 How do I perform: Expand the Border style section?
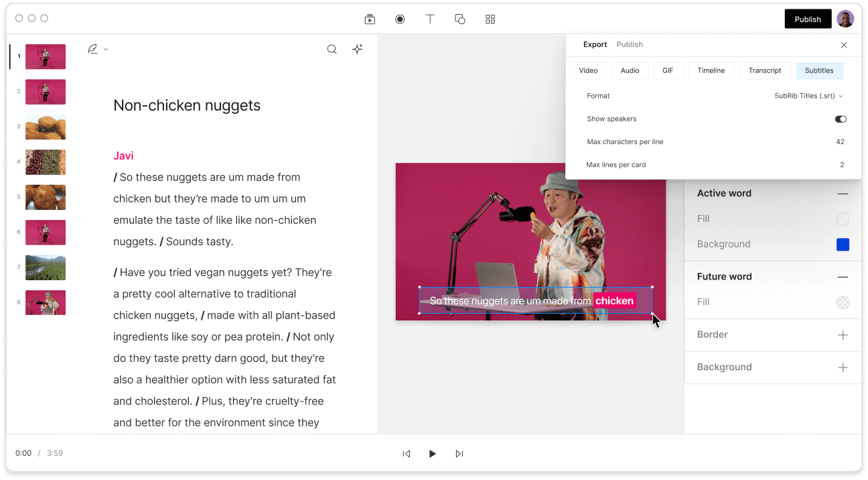843,335
